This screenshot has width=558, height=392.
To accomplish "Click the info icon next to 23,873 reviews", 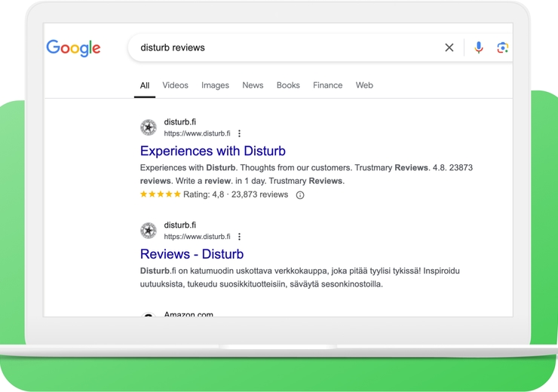I will [300, 195].
